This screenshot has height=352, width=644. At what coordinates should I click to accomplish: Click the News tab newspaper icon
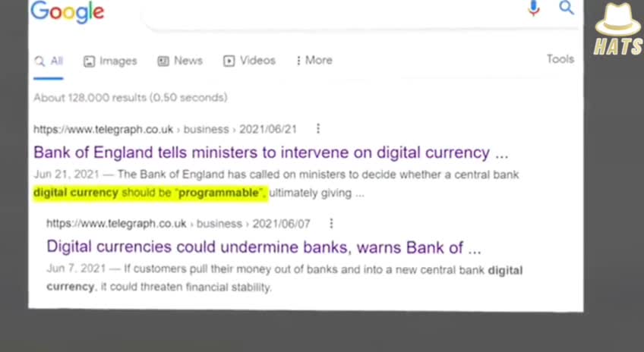(163, 61)
